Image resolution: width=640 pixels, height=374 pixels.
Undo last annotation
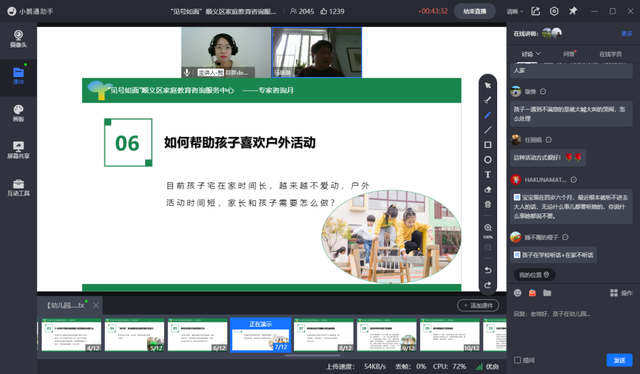click(488, 270)
